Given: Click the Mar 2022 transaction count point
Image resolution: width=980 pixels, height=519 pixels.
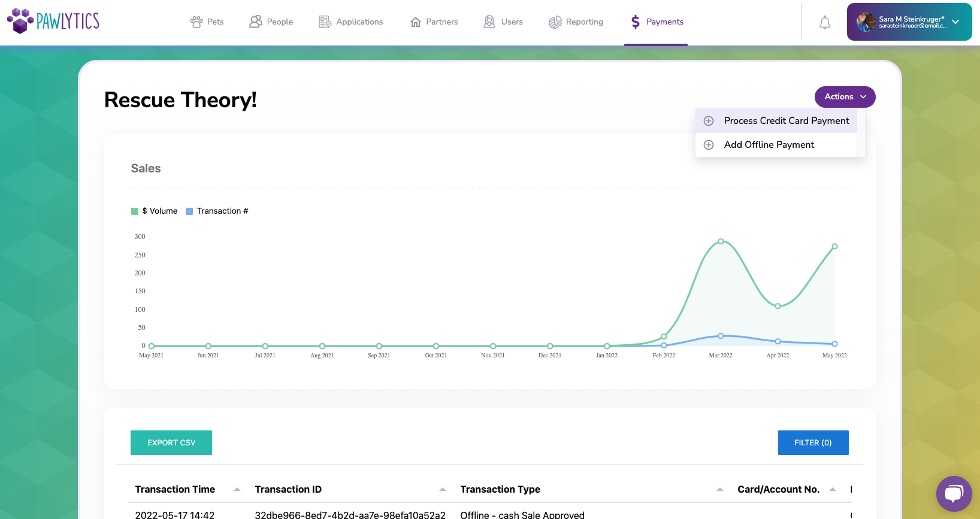Looking at the screenshot, I should click(721, 336).
